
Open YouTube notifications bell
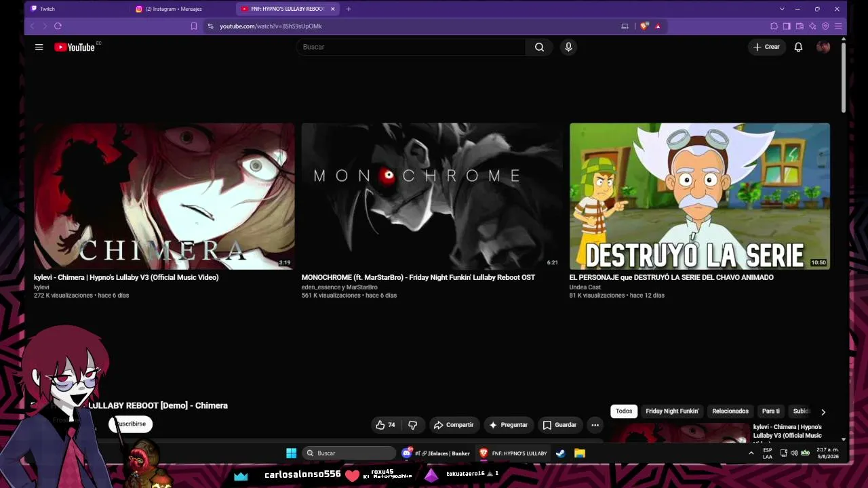(798, 47)
